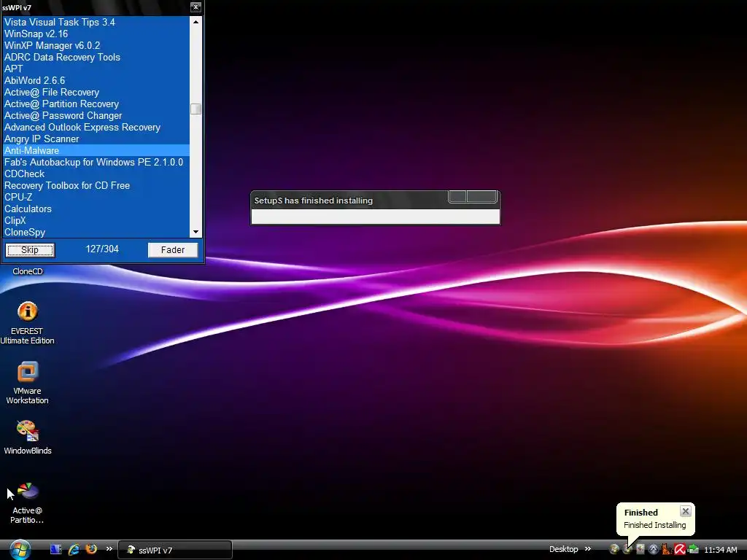Select AbiWord 2.6.6 in the list

tap(96, 80)
